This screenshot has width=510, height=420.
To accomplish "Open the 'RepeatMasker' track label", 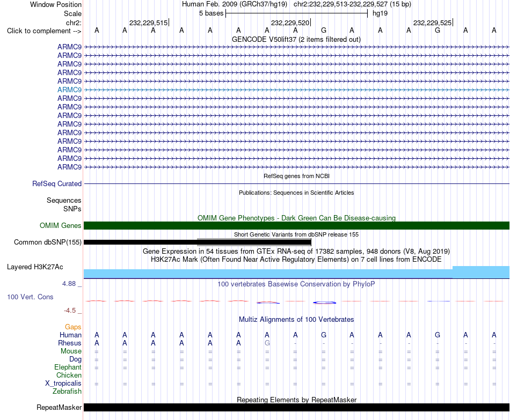I will 59,407.
